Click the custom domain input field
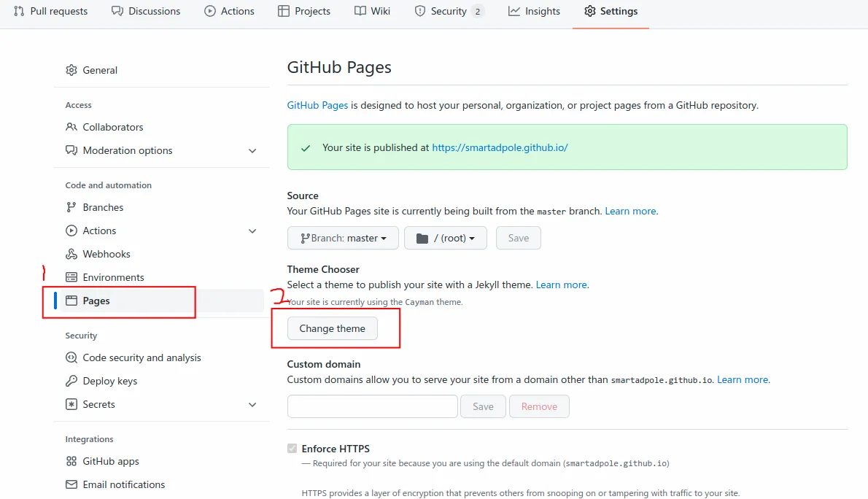The image size is (868, 499). (373, 406)
